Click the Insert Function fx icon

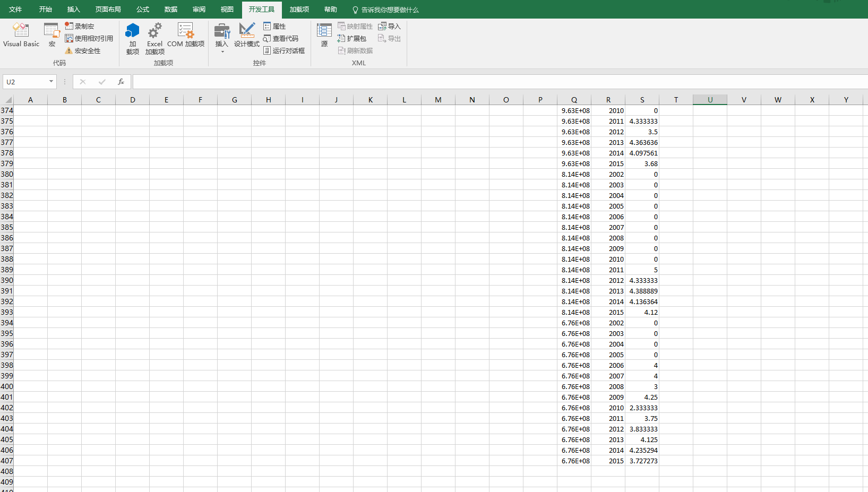coord(121,82)
